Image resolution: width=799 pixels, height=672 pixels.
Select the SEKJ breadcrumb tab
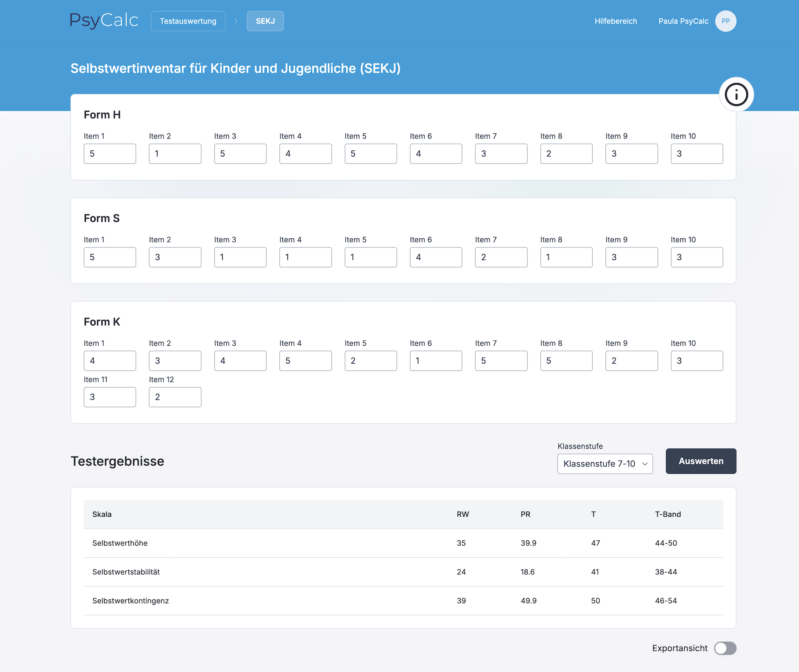(x=265, y=21)
